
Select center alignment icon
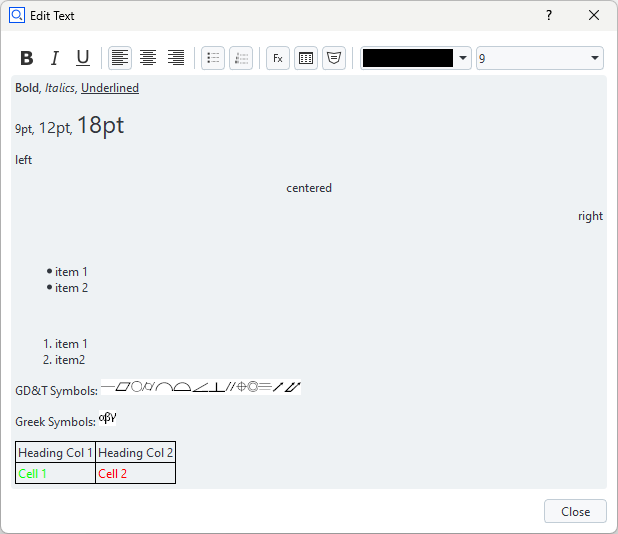click(148, 58)
